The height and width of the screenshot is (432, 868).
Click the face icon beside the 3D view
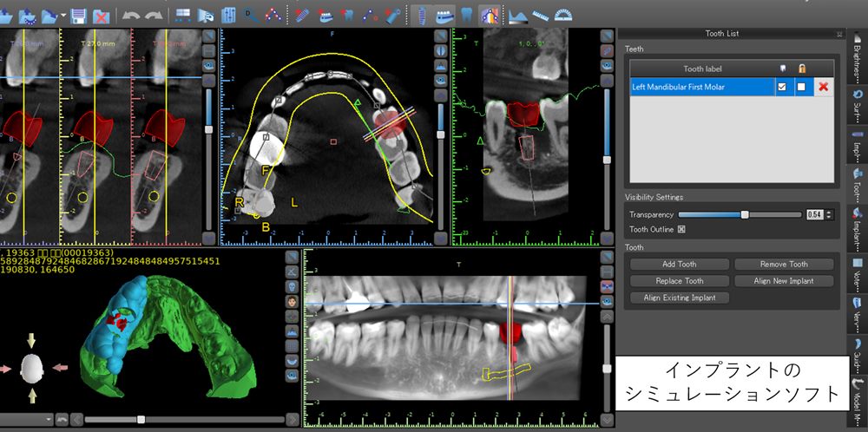[293, 302]
